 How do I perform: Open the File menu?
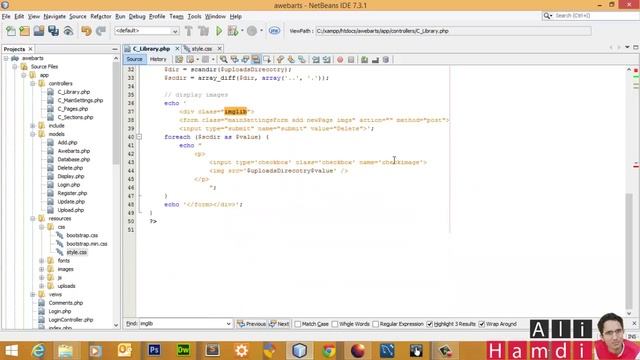6,16
